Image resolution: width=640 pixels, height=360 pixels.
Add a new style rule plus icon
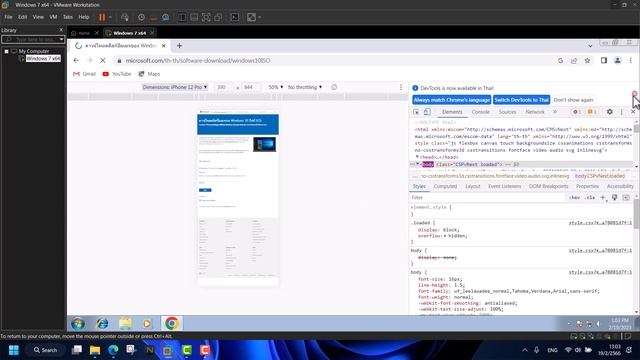[603, 198]
